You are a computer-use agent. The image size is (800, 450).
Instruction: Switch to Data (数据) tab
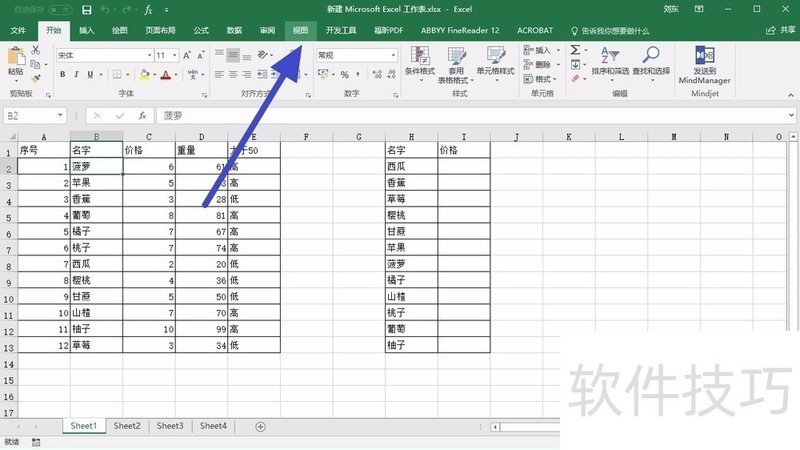pos(234,31)
